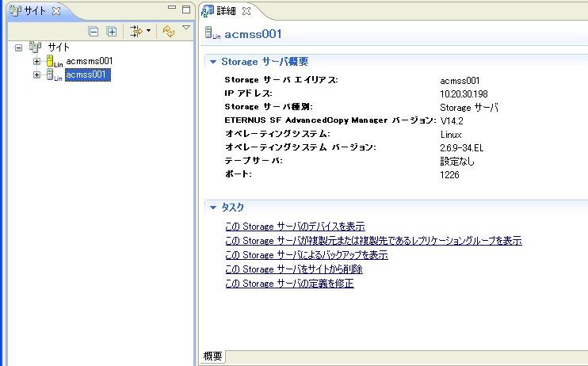Viewport: 588px width, 366px height.
Task: Click the タスク section title
Action: click(232, 207)
